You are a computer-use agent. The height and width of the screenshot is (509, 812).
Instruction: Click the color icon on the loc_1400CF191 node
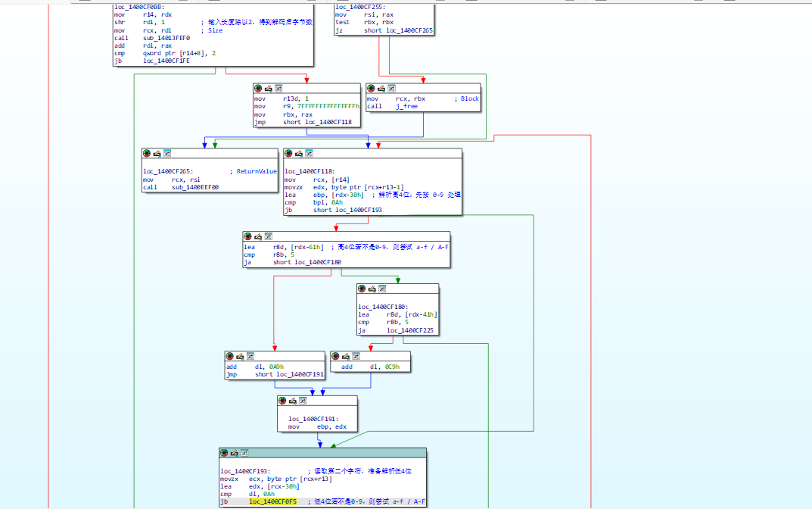(282, 400)
